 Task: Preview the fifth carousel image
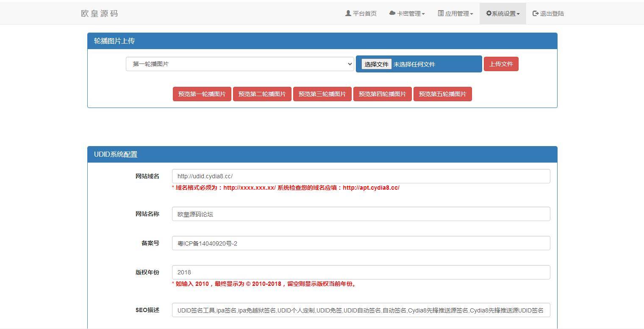click(x=442, y=94)
